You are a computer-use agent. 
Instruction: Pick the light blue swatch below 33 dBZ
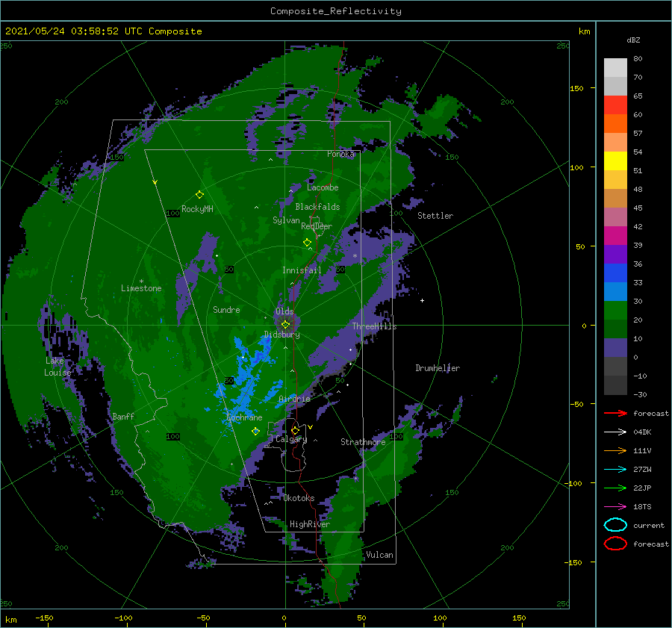pyautogui.click(x=615, y=291)
